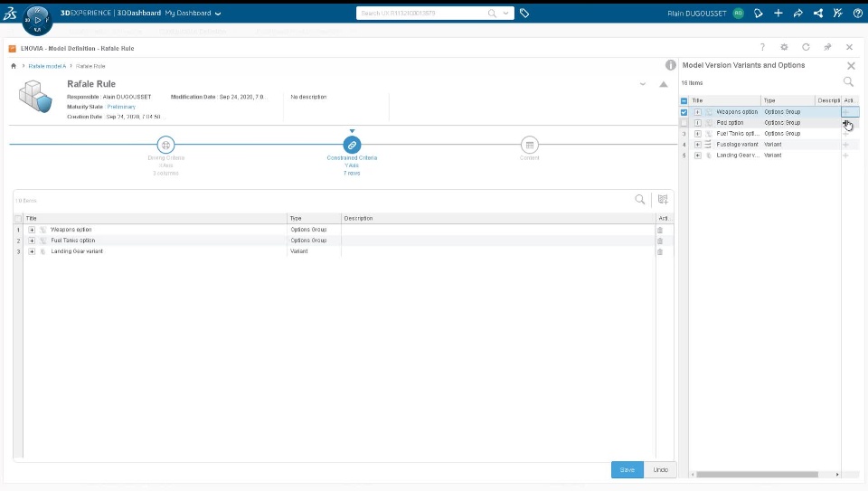868x491 pixels.
Task: Search within the constrained criteria table
Action: pyautogui.click(x=640, y=199)
